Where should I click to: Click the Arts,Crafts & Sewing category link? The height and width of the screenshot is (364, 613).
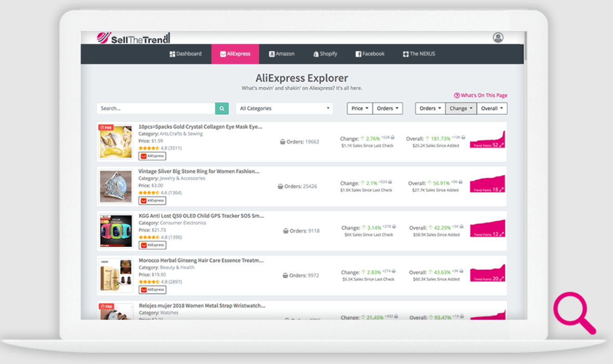pyautogui.click(x=181, y=134)
